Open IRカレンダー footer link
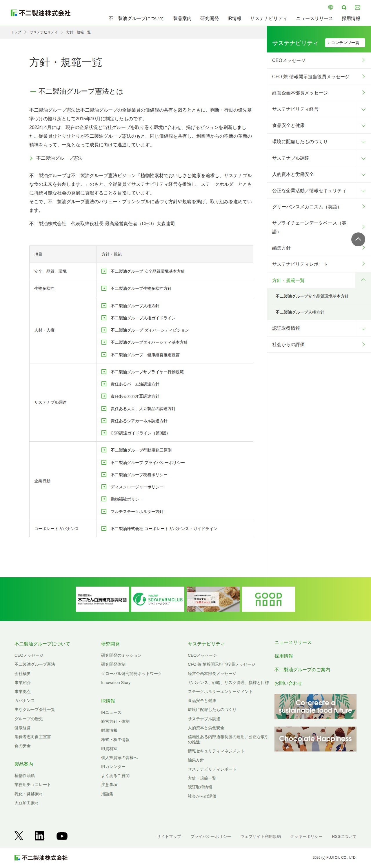The height and width of the screenshot is (868, 371). (113, 766)
